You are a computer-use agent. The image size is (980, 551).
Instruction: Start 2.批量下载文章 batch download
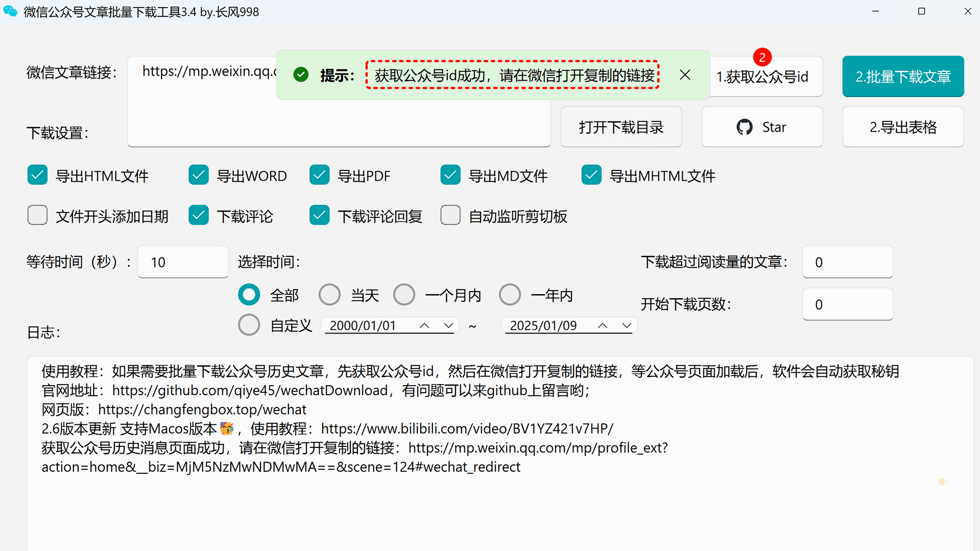(x=903, y=77)
